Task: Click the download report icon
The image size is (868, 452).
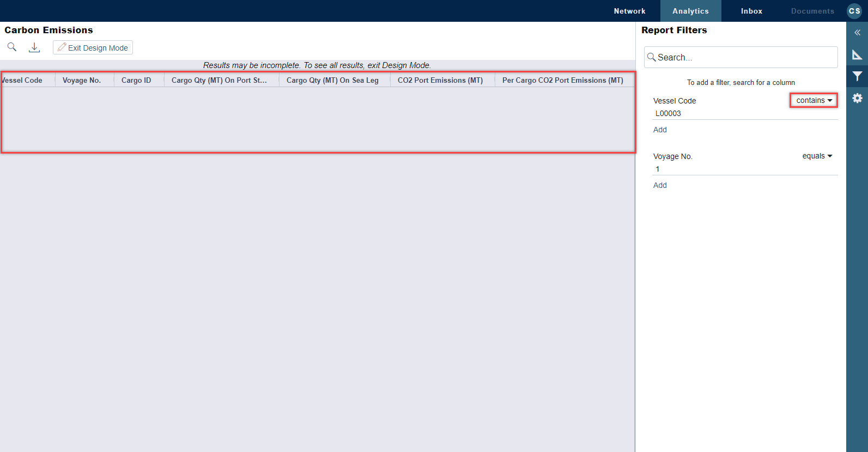Action: (x=34, y=47)
